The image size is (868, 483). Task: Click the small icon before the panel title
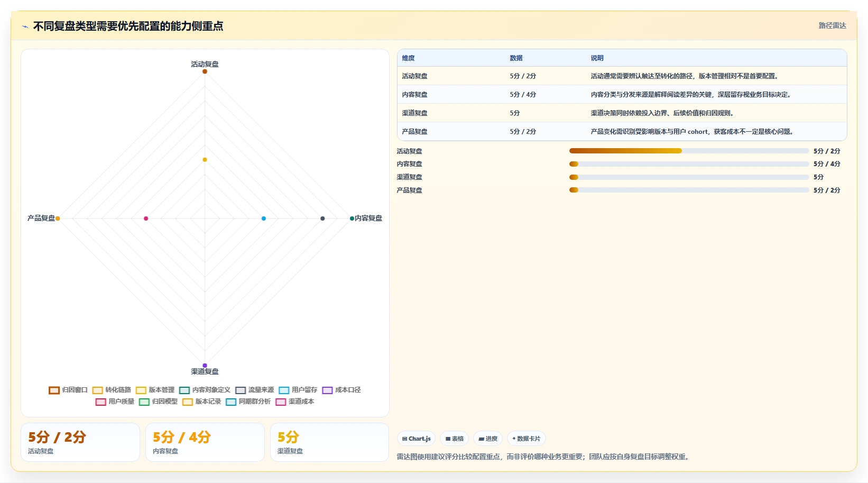click(x=25, y=26)
